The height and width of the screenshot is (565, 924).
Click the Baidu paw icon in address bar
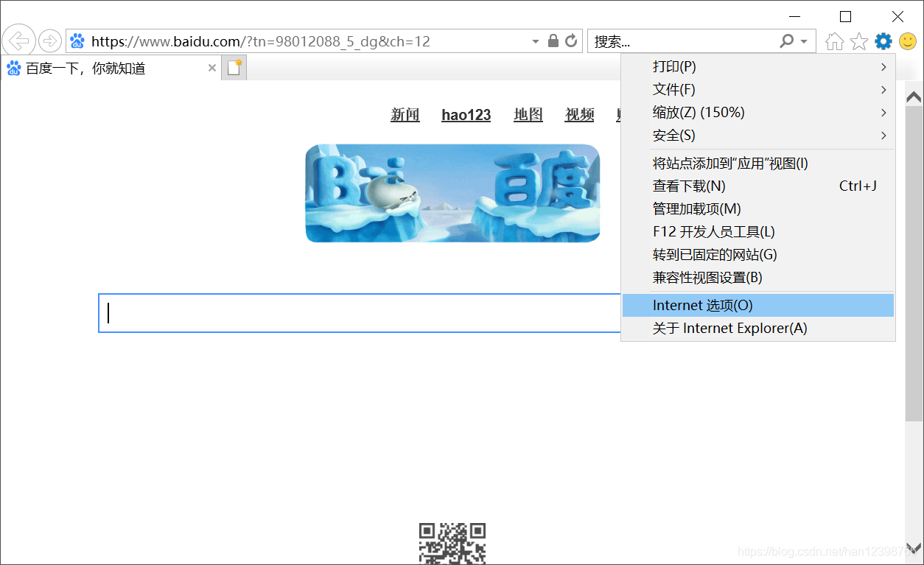pos(77,41)
